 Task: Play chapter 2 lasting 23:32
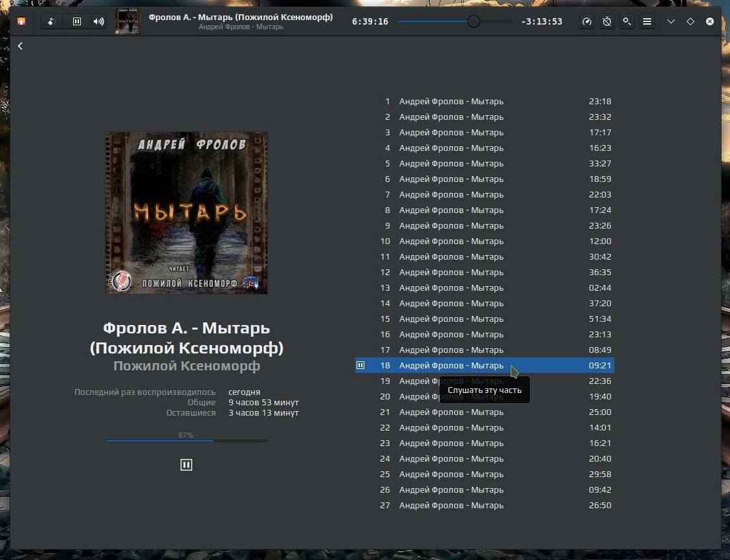pos(484,117)
